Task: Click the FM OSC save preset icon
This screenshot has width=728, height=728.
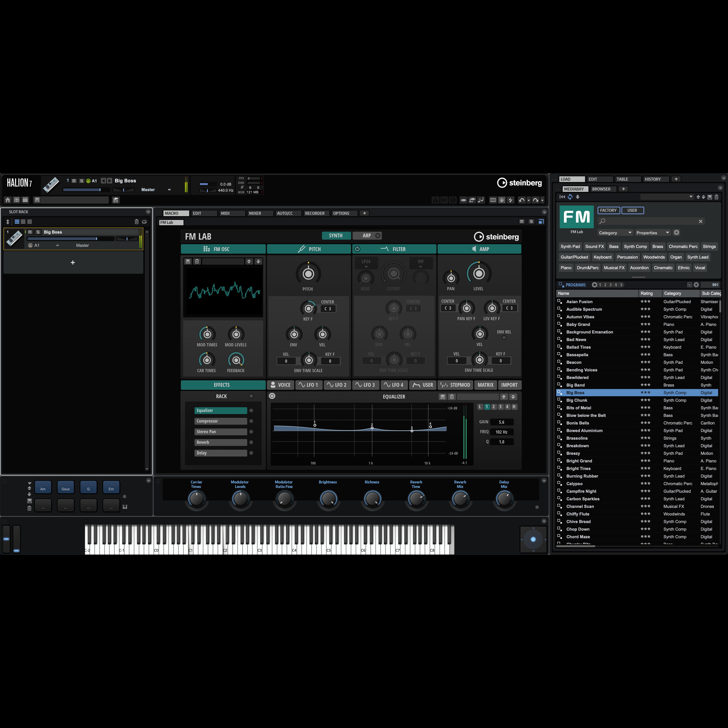Action: click(188, 261)
